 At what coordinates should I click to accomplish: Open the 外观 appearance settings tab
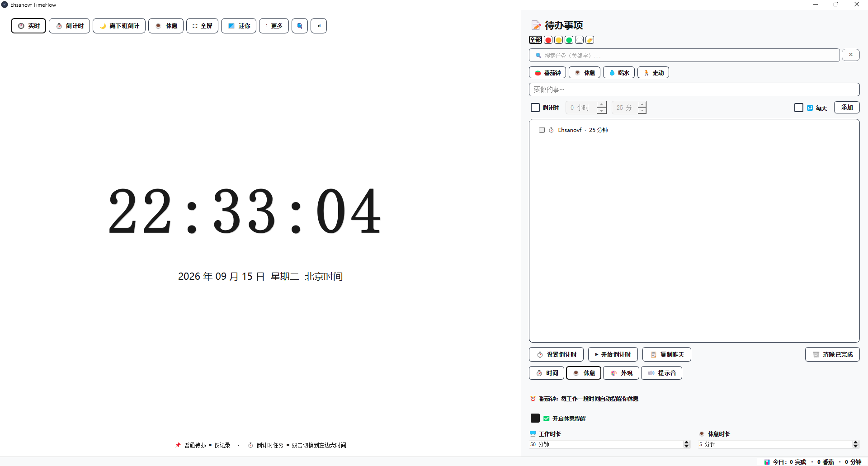coord(621,373)
